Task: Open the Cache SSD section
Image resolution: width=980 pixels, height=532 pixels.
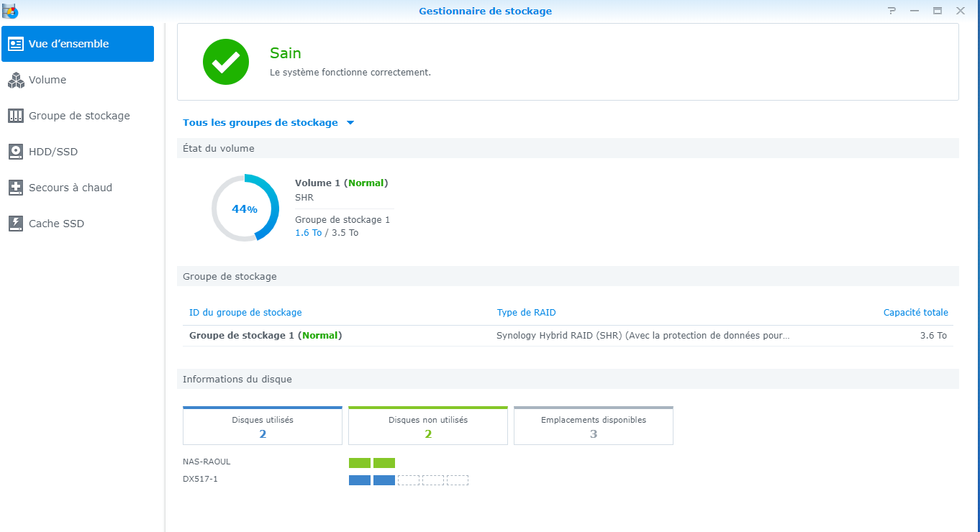Action: click(x=78, y=224)
